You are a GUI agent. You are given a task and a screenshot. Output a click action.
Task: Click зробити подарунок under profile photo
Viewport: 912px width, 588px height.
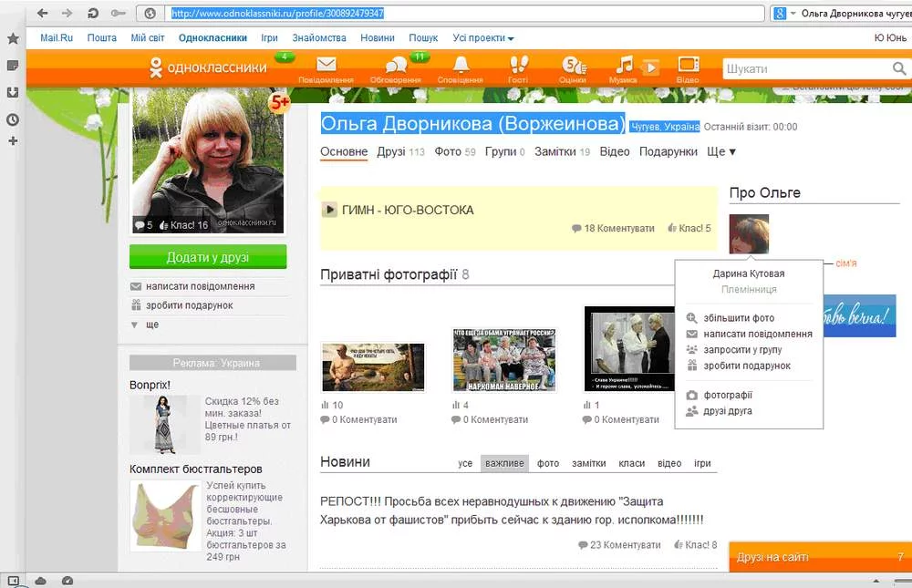click(189, 305)
